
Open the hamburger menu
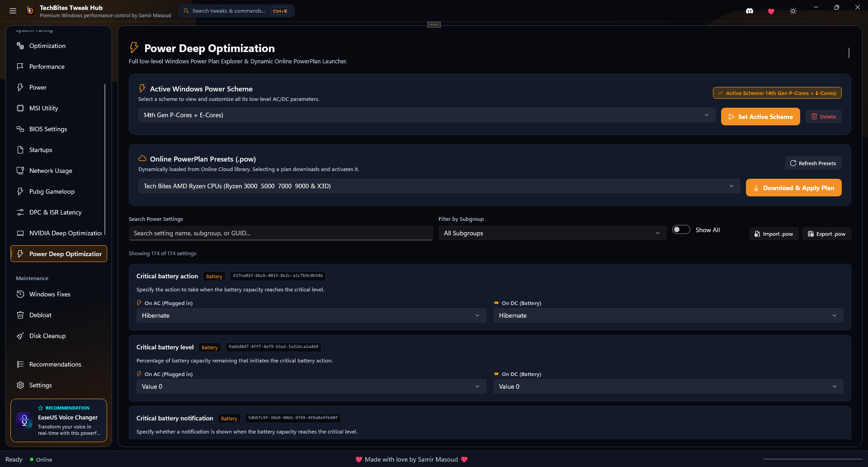coord(13,11)
